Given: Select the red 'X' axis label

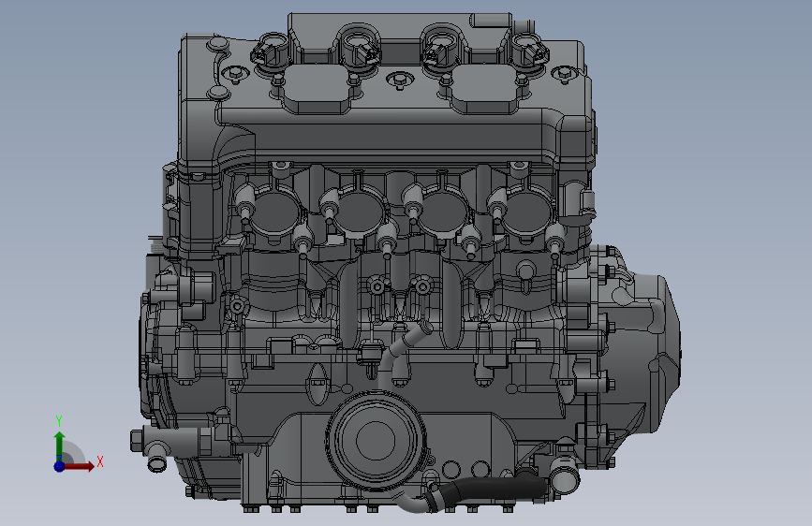Looking at the screenshot, I should pos(100,461).
